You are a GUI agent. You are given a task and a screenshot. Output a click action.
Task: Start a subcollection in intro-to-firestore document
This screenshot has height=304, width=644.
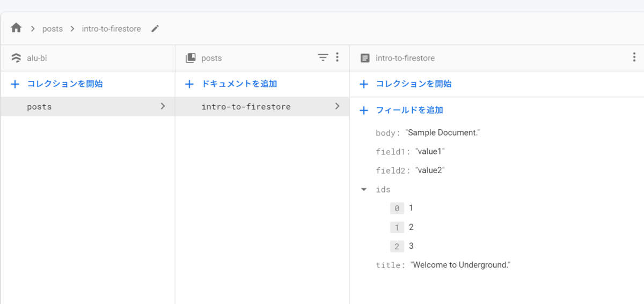tap(413, 84)
